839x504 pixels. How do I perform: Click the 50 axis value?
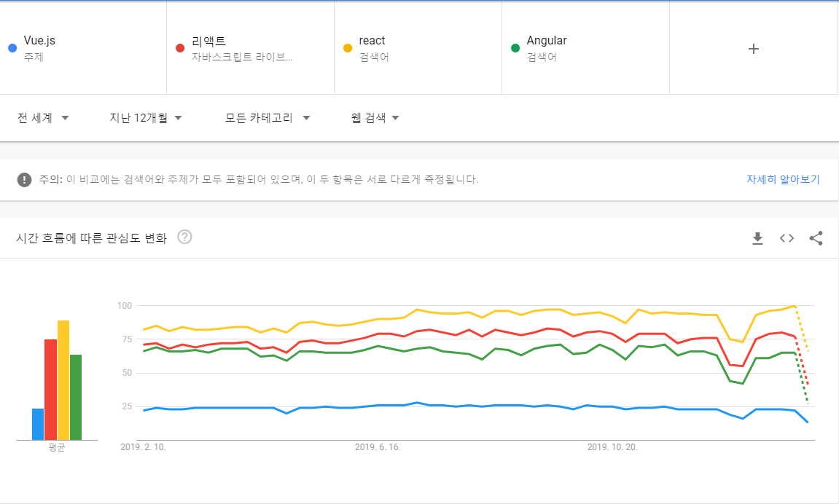pyautogui.click(x=127, y=373)
